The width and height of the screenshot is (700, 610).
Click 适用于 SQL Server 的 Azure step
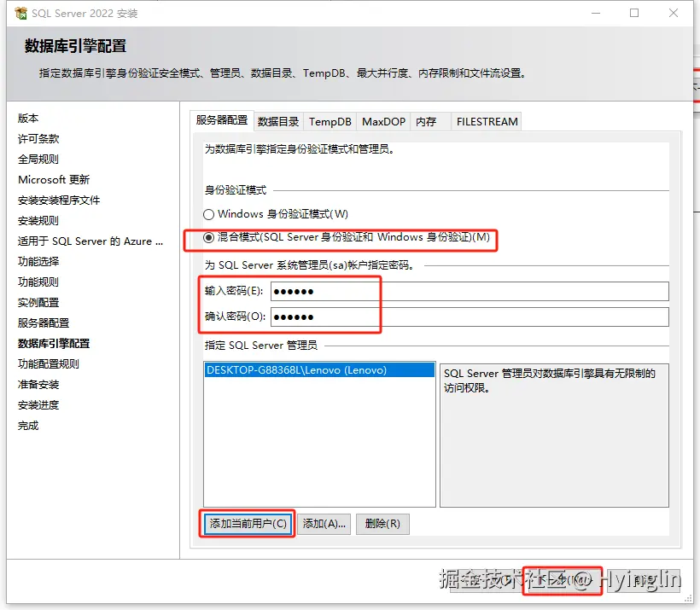pyautogui.click(x=90, y=241)
